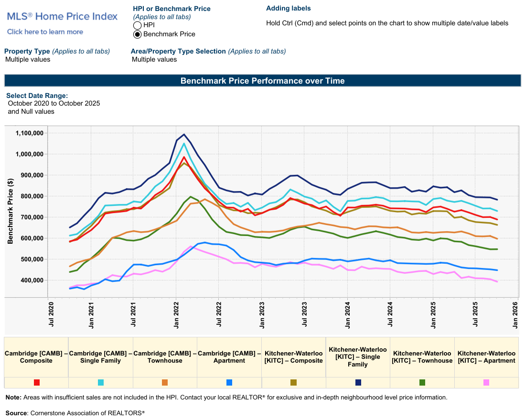
Task: Open the Area/Property Type Selection dropdown
Action: [154, 60]
